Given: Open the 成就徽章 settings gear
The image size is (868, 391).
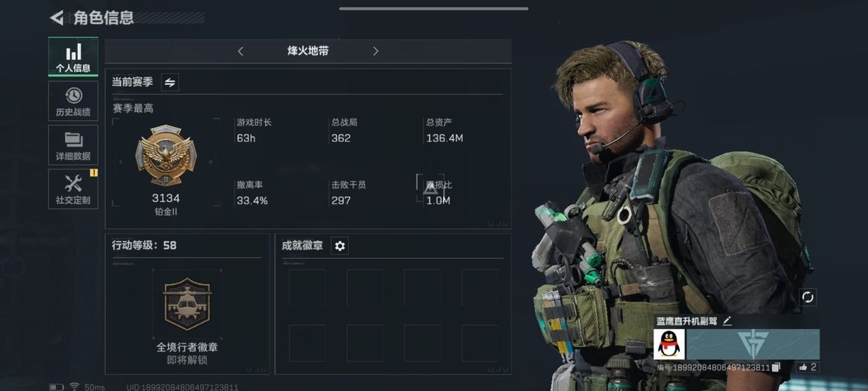Looking at the screenshot, I should coord(340,246).
